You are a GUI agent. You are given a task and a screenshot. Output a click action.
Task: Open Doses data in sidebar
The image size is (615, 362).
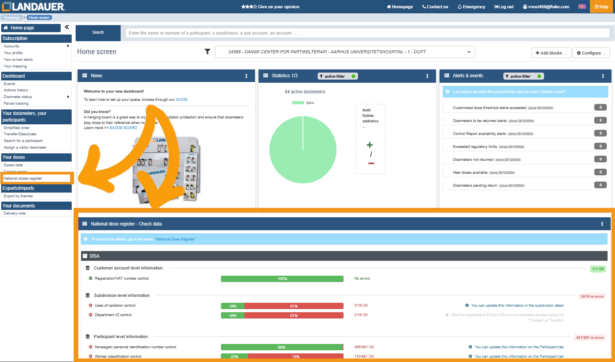coord(13,165)
